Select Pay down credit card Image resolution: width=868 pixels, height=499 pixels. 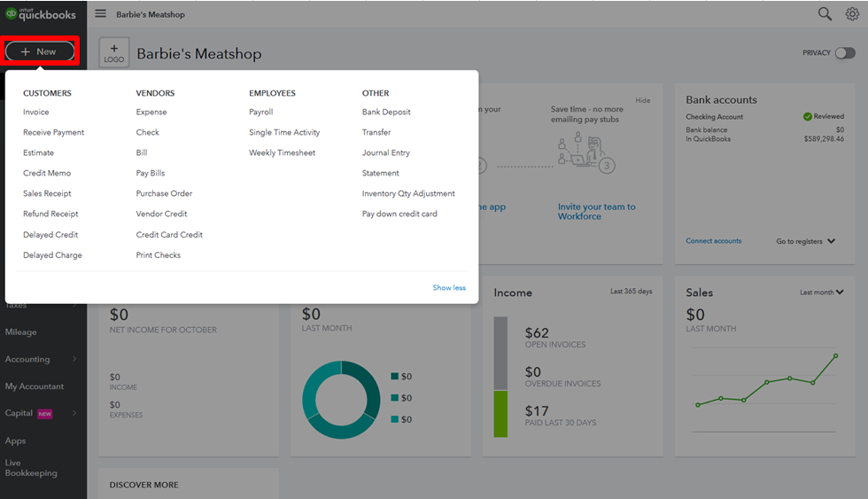399,214
